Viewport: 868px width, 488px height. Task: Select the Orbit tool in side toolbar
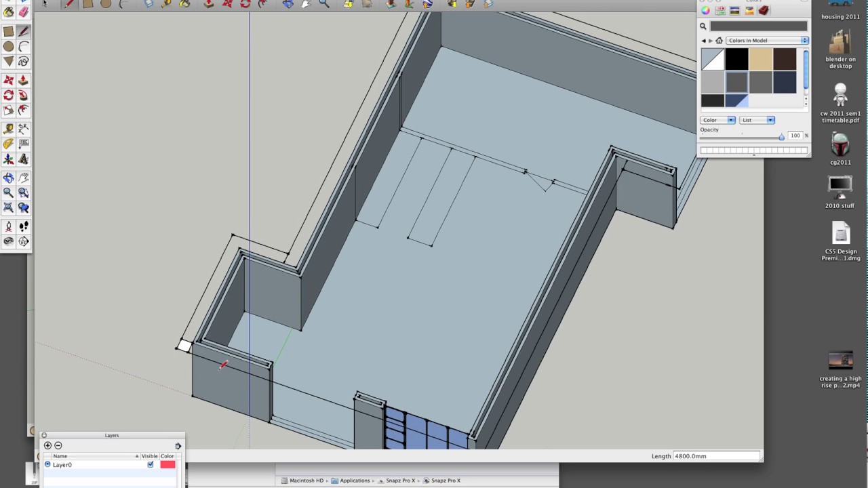tap(8, 178)
